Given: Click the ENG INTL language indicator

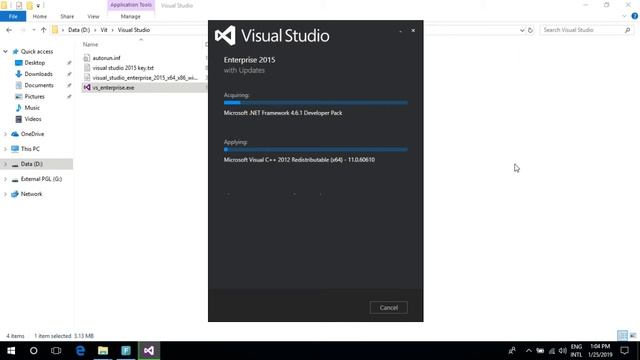Looking at the screenshot, I should point(576,351).
